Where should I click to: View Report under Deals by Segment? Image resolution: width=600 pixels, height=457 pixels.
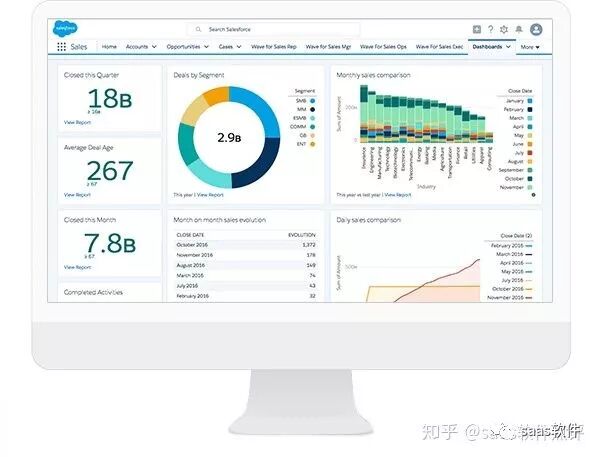(x=210, y=195)
